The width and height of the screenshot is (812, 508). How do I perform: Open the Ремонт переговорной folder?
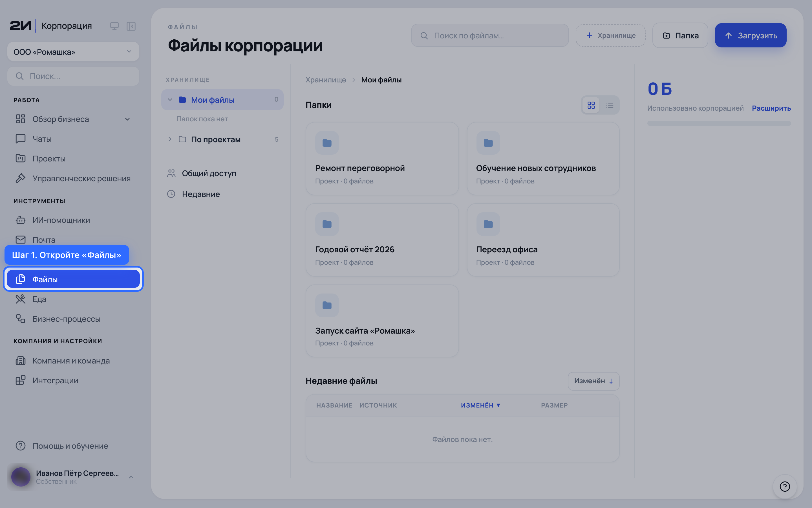click(382, 159)
